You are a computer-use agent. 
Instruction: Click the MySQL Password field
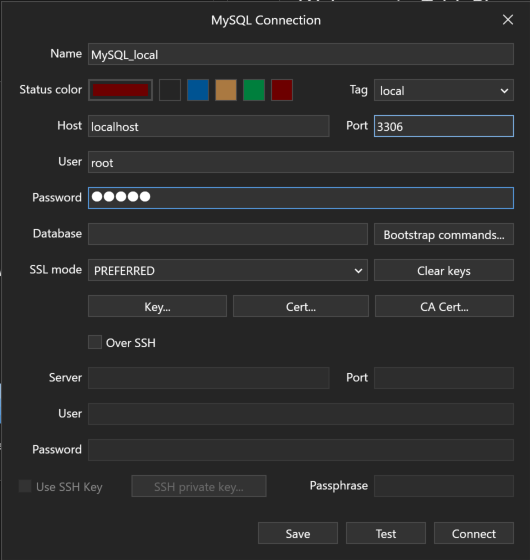301,198
